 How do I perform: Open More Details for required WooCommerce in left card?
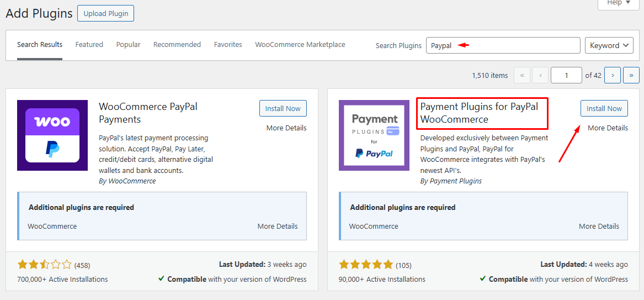click(278, 226)
